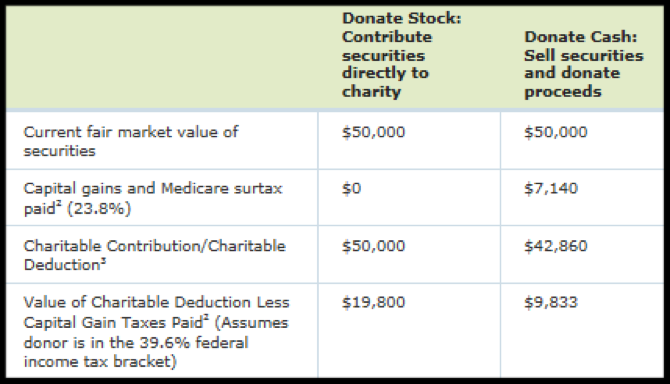Image resolution: width=670 pixels, height=384 pixels.
Task: Click footnote 3 superscript after Deduction
Action: (x=103, y=260)
